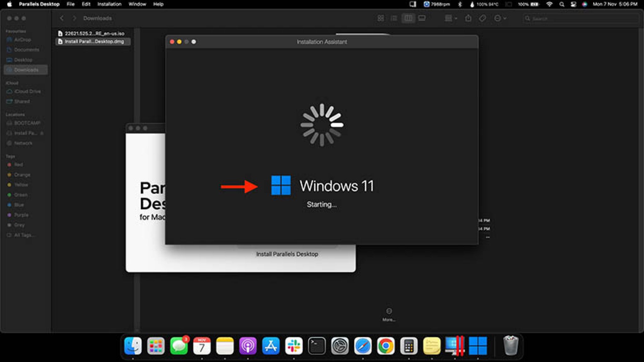Launch Google Chrome from the Dock
Viewport: 644px width, 362px height.
(386, 346)
